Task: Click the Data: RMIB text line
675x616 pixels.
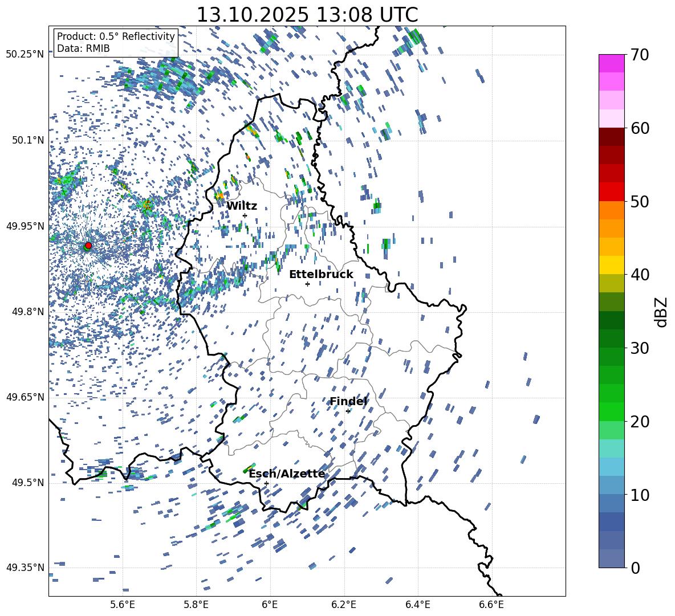Action: [x=83, y=49]
